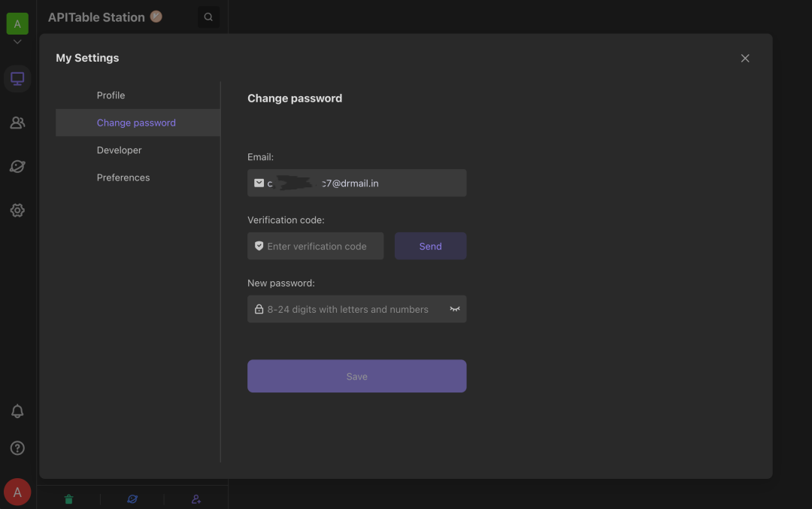Click the verification code input field

pos(315,246)
